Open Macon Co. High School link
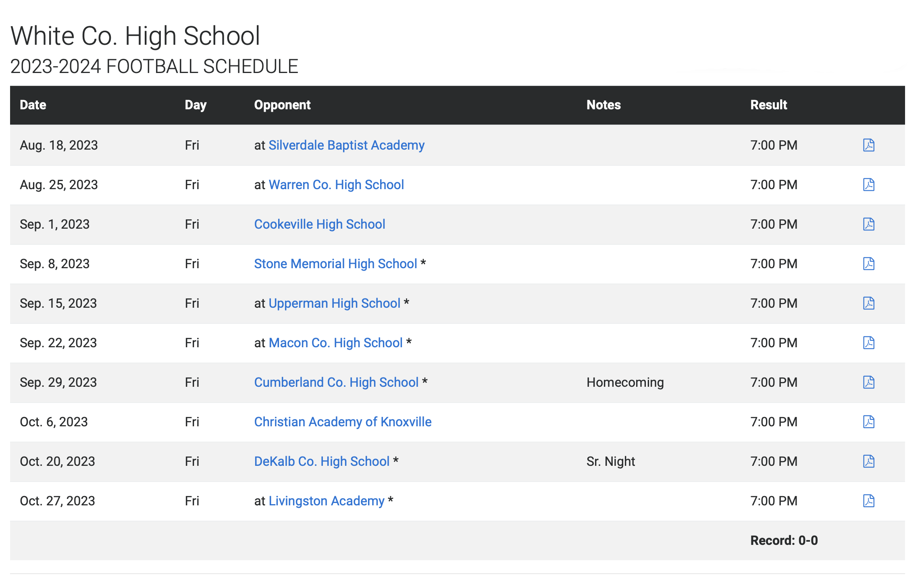924x584 pixels. (335, 343)
